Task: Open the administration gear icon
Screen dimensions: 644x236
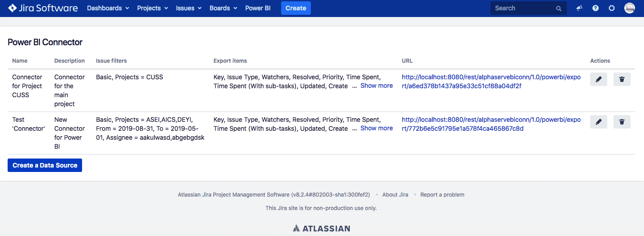Action: click(612, 8)
